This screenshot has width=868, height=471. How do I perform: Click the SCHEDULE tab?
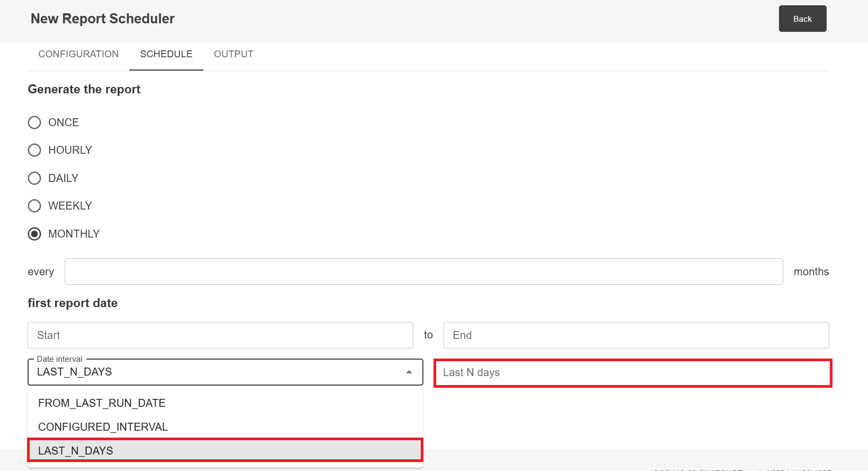[x=166, y=54]
